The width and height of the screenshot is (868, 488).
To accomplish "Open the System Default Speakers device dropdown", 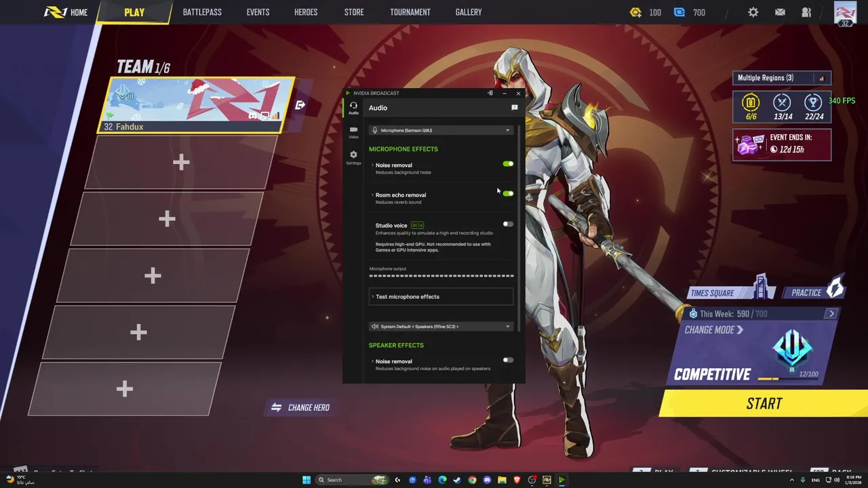I will [x=441, y=326].
